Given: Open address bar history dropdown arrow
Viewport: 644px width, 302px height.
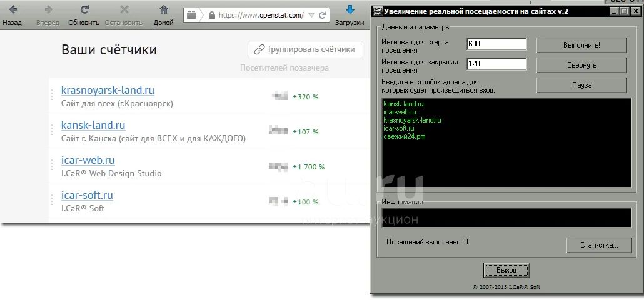Looking at the screenshot, I should coord(311,15).
